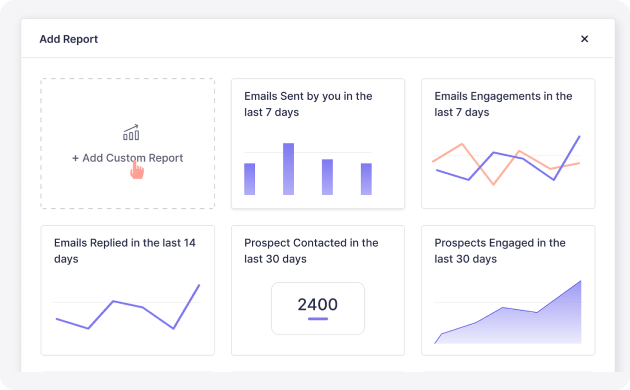Screen dimensions: 630x390
Task: Click the bar chart icon above Add Custom Report
Action: pos(131,133)
